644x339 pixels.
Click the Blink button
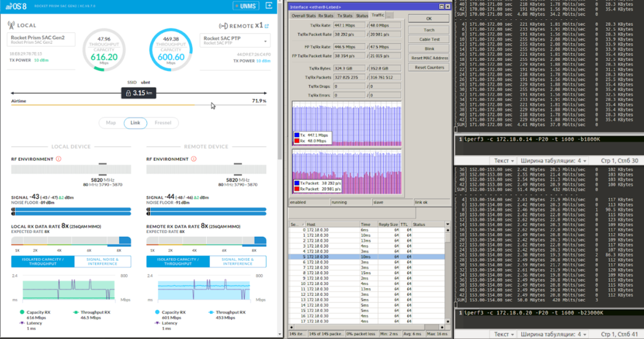point(429,49)
